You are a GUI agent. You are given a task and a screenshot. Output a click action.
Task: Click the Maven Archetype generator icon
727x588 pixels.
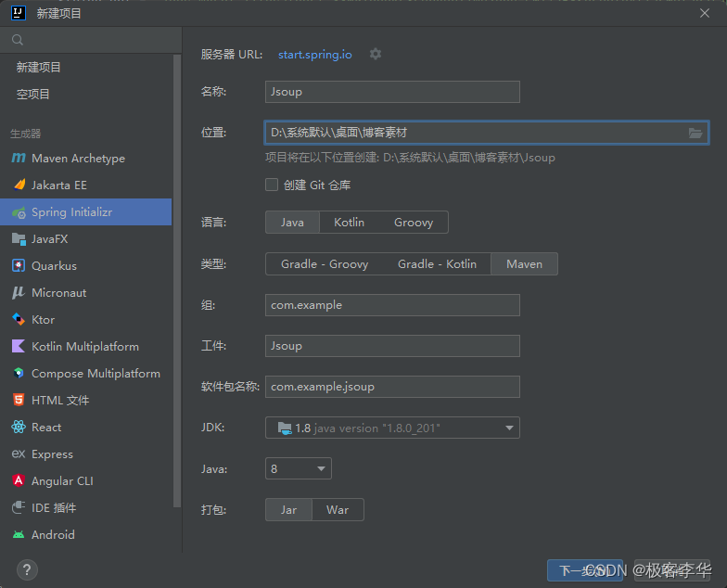(19, 158)
